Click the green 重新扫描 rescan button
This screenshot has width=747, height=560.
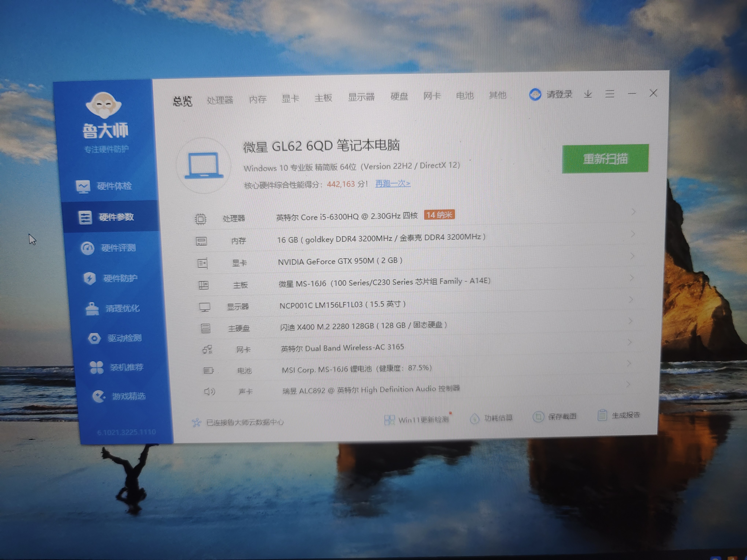click(605, 159)
